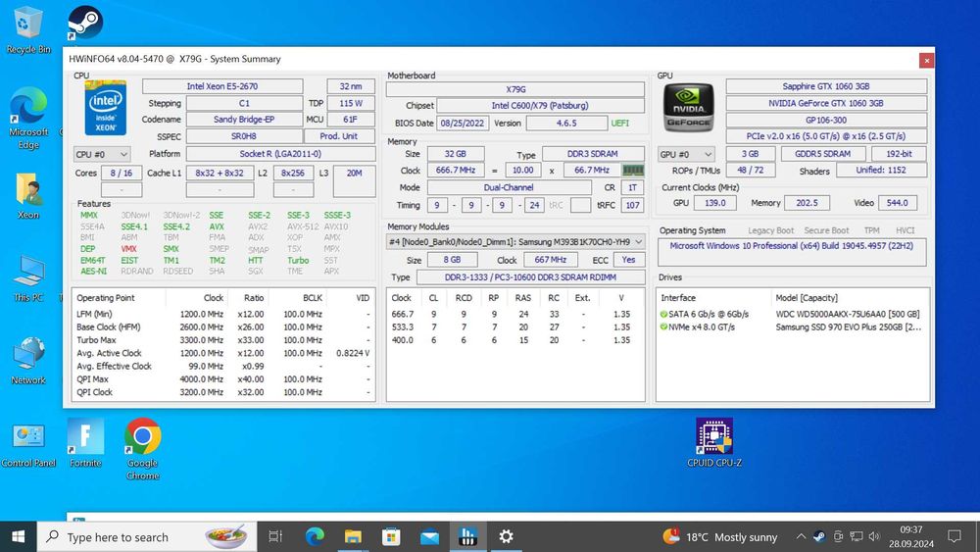Click the Type here to search box
This screenshot has height=552, width=980.
click(x=147, y=536)
